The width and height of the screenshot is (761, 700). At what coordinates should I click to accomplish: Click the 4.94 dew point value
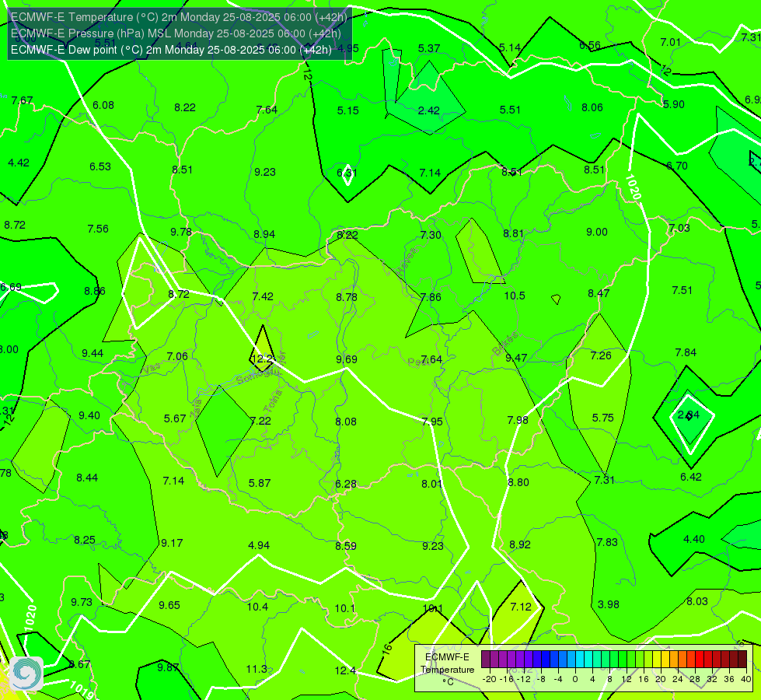pos(259,545)
